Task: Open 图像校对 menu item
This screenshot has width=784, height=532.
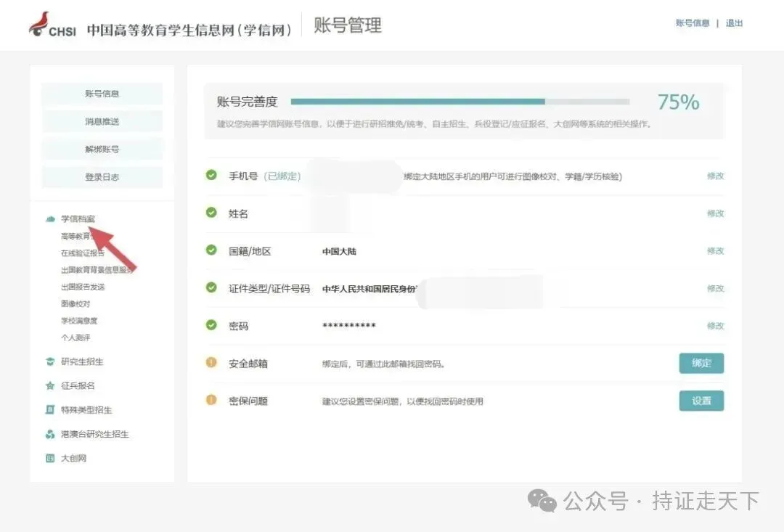Action: (75, 304)
